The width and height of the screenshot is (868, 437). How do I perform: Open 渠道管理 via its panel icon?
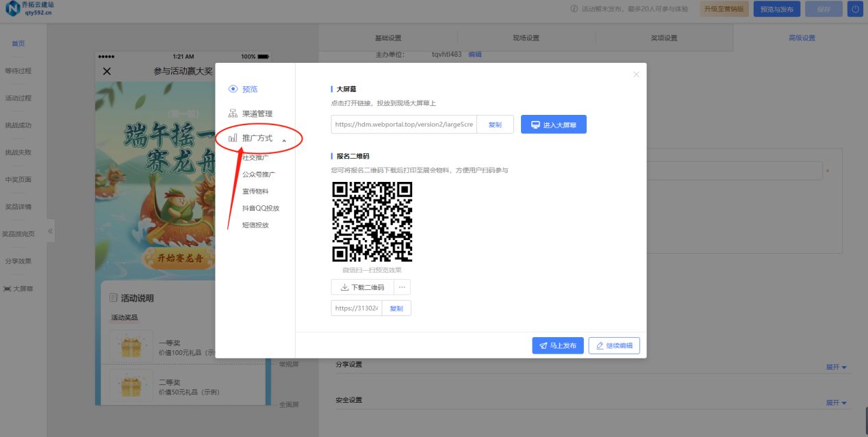[x=232, y=113]
